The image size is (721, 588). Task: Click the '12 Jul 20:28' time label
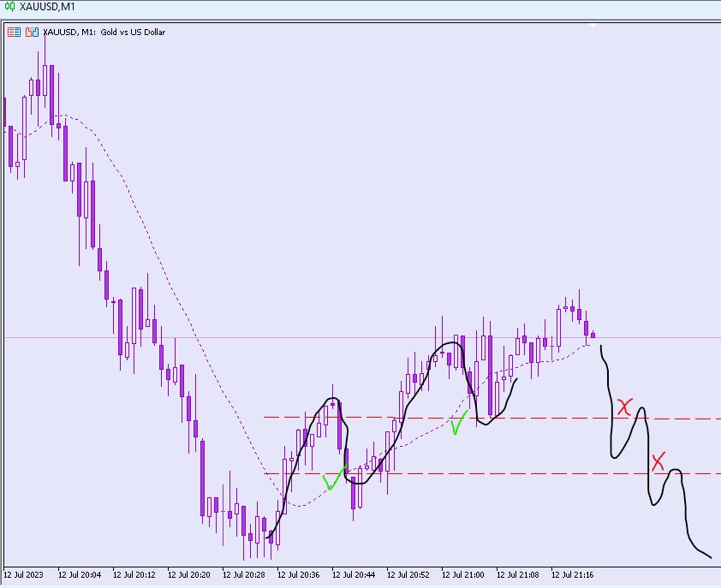tap(244, 574)
